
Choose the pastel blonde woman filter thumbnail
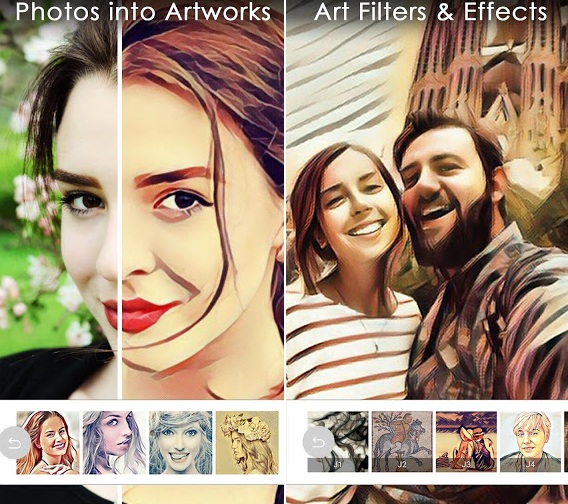click(x=114, y=442)
